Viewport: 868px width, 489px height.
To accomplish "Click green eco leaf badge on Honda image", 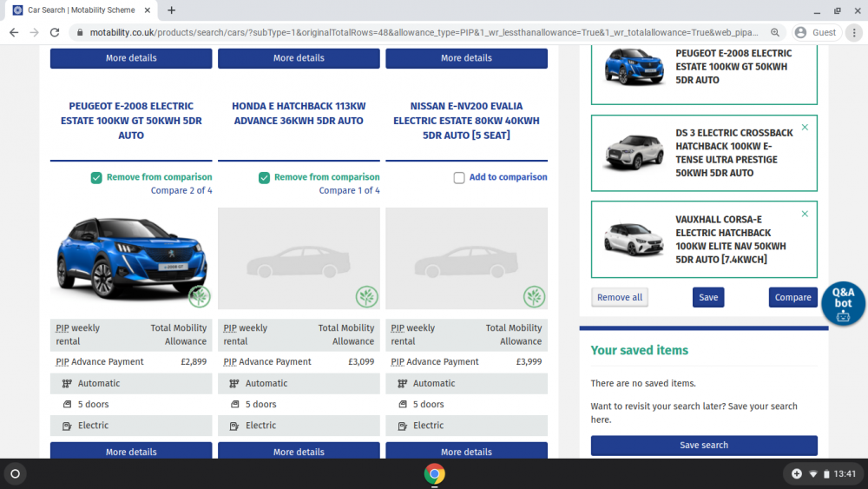I will pos(366,297).
